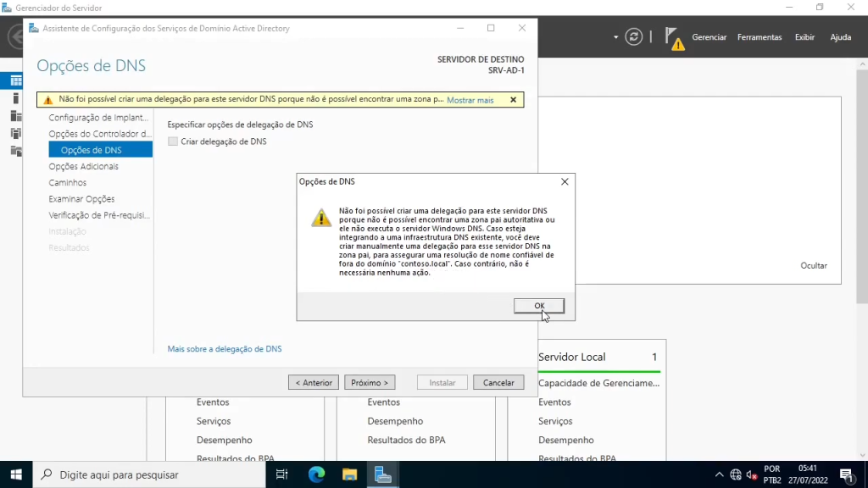
Task: Click the Anterior button in the wizard
Action: (314, 382)
